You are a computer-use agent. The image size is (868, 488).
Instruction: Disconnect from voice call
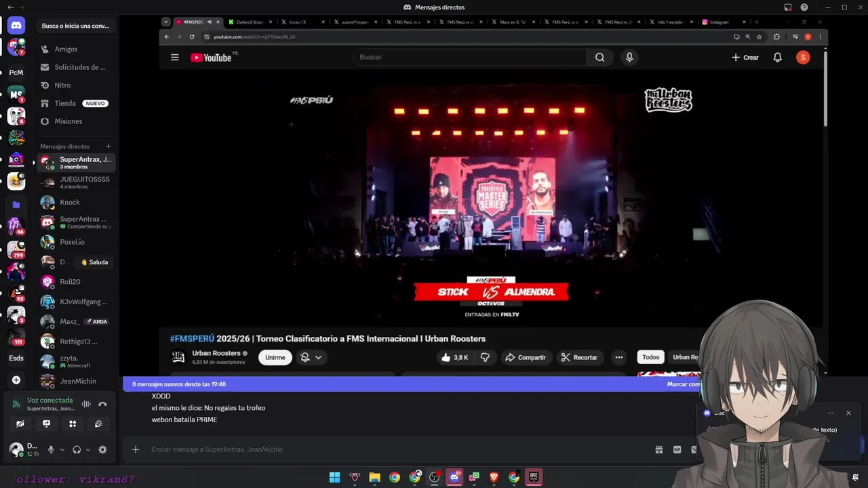tap(102, 404)
